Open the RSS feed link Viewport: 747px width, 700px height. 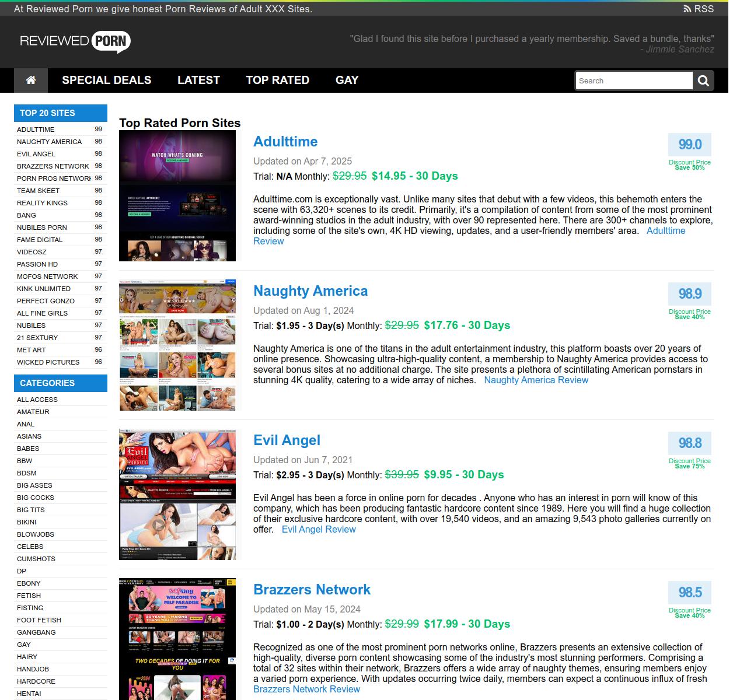699,9
